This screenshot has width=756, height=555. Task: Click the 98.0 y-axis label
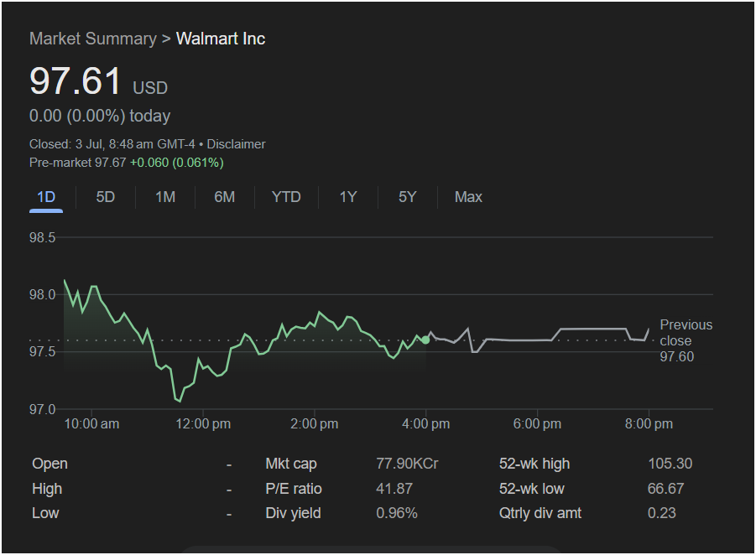click(43, 294)
